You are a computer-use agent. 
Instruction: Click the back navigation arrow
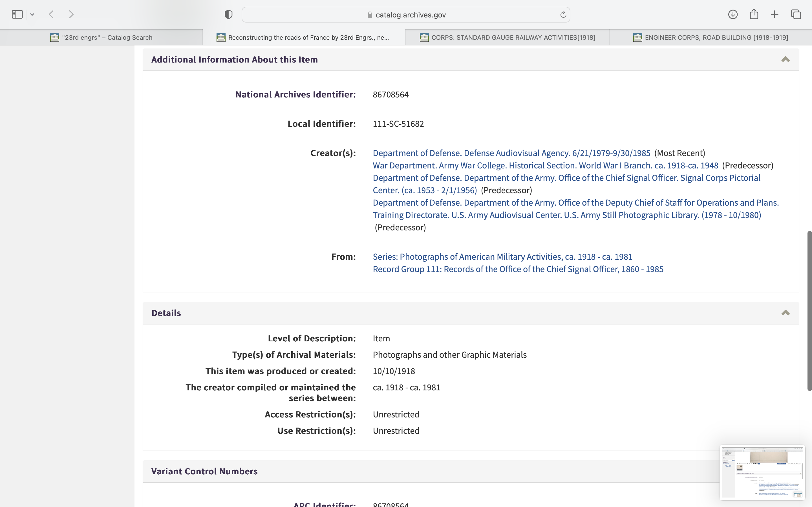pos(51,14)
